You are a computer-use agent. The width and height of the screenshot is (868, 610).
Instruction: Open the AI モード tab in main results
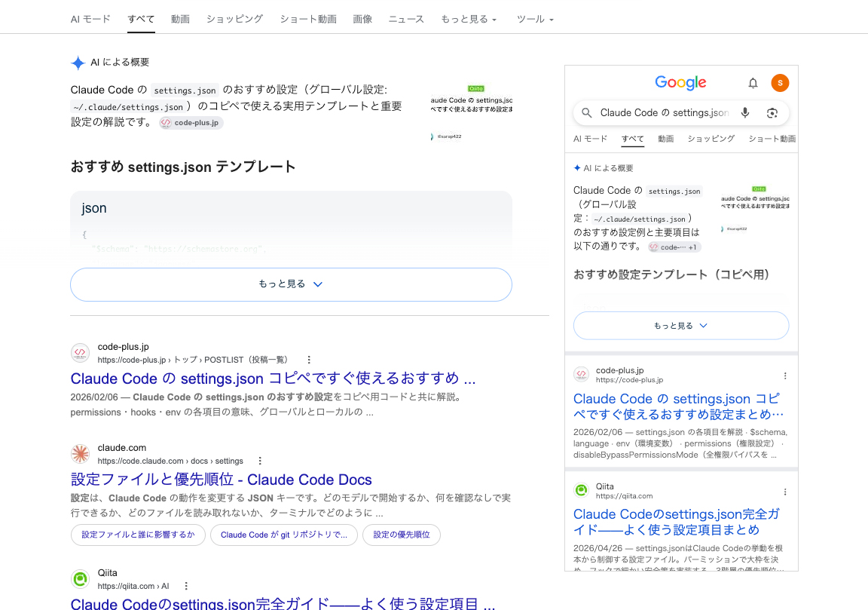90,19
